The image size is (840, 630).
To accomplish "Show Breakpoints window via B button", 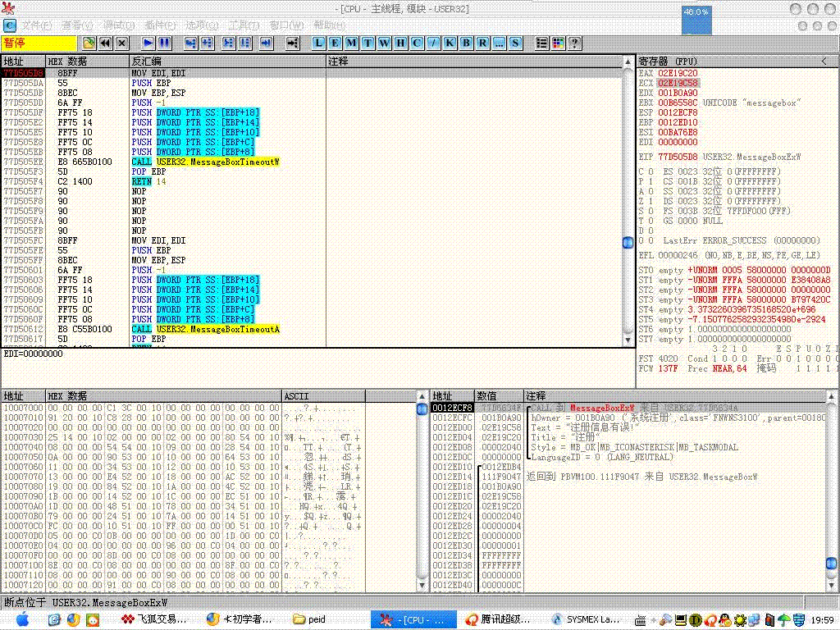I will click(x=466, y=43).
